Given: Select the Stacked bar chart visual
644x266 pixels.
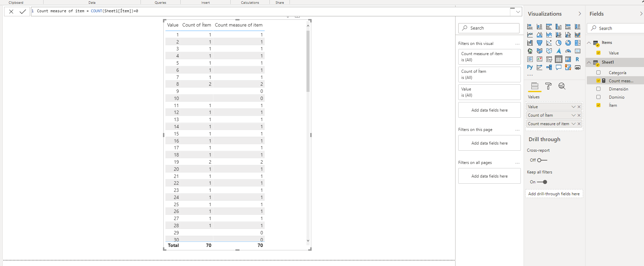Looking at the screenshot, I should click(530, 27).
